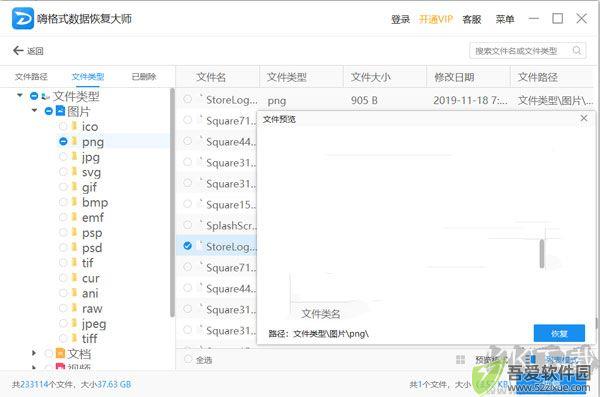Open 客服 customer service
The height and width of the screenshot is (397, 600).
[x=471, y=19]
